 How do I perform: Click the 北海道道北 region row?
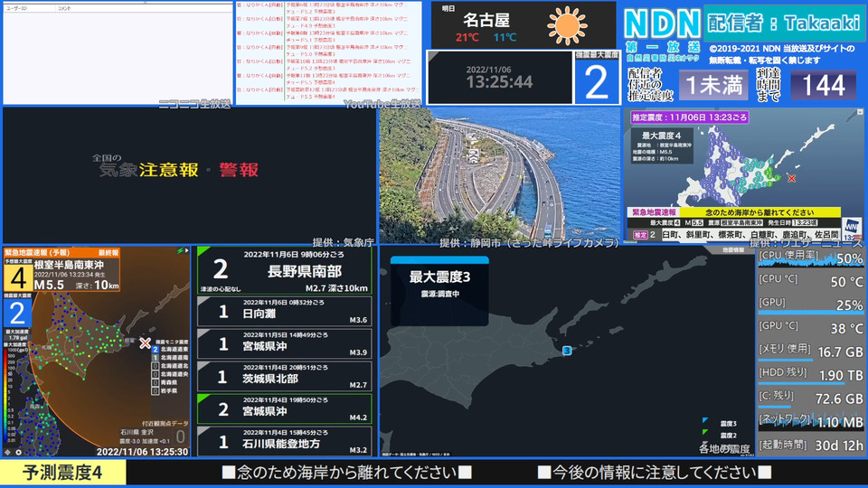[x=170, y=366]
